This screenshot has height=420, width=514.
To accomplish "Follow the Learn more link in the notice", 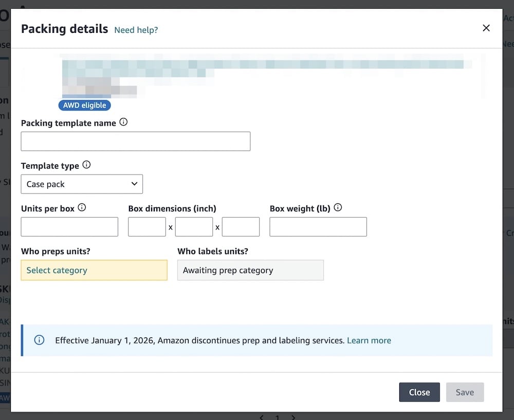I will point(369,340).
